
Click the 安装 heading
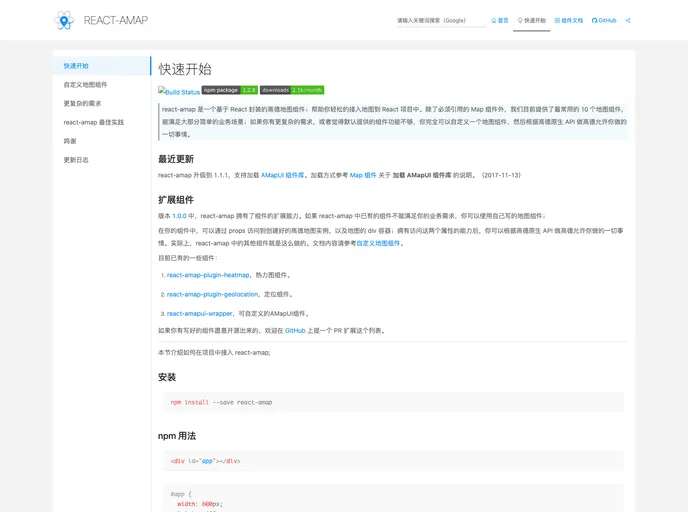pos(167,377)
